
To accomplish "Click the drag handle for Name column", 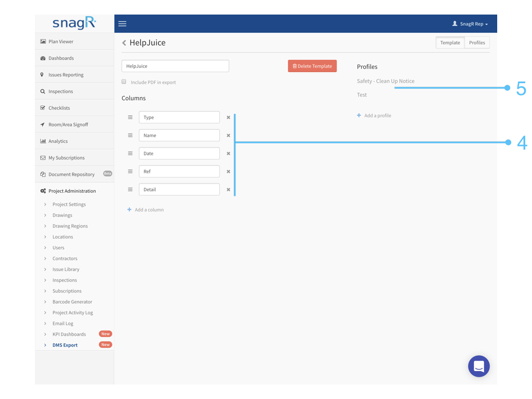I will (130, 135).
